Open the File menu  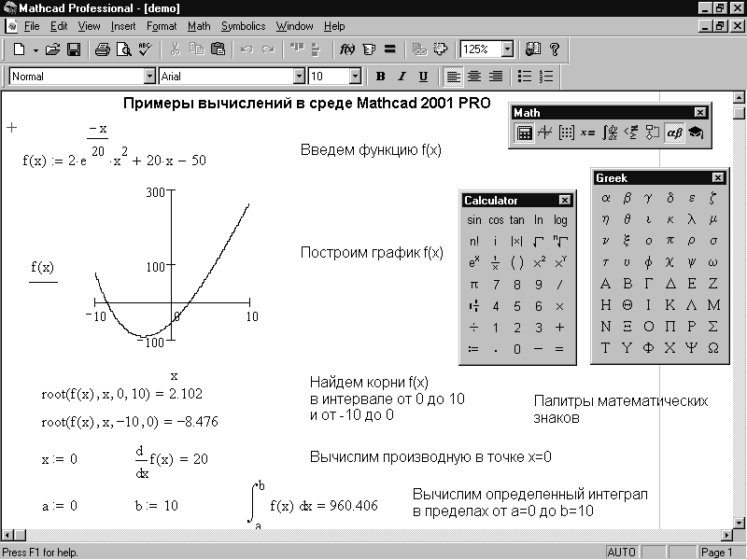pyautogui.click(x=32, y=26)
